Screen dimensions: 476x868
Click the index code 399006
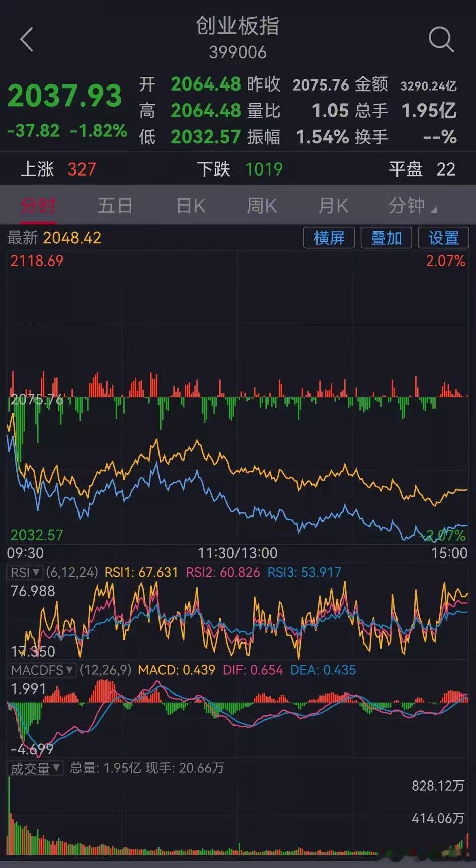pyautogui.click(x=237, y=52)
